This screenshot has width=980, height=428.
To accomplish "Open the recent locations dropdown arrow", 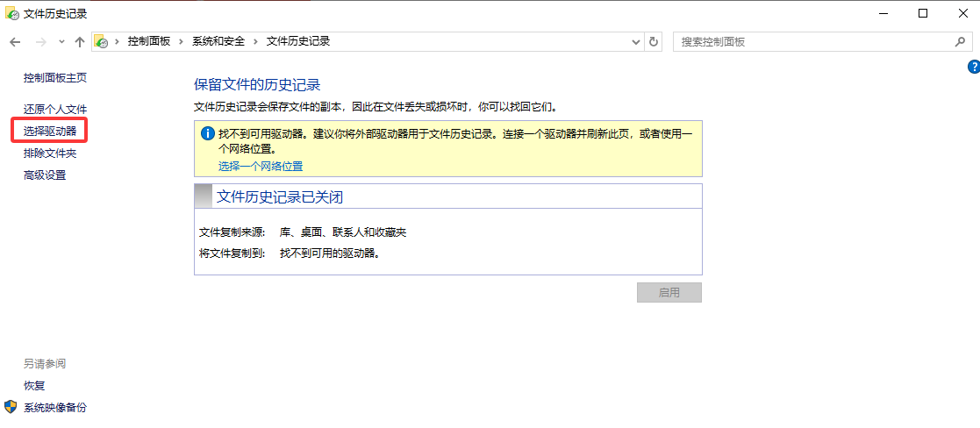I will [x=61, y=42].
